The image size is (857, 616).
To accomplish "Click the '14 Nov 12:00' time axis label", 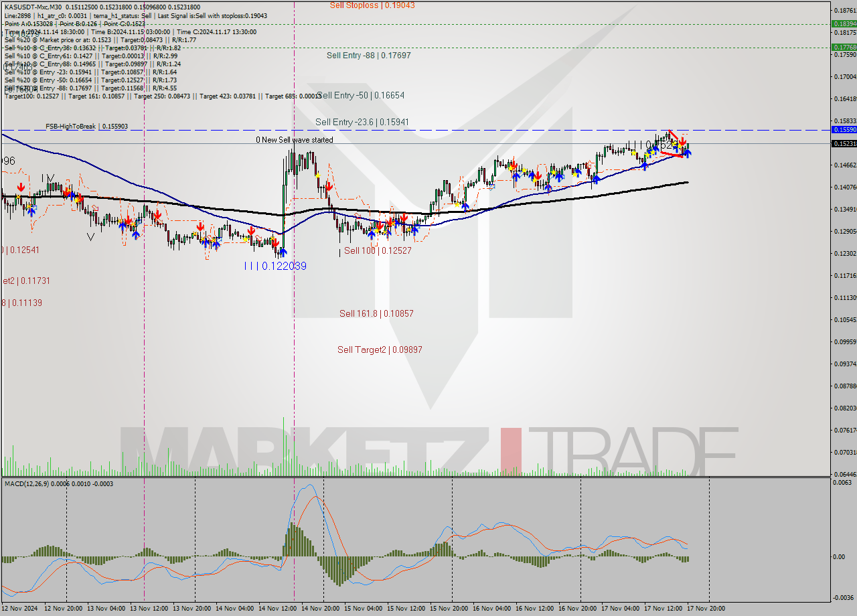I will tap(279, 609).
